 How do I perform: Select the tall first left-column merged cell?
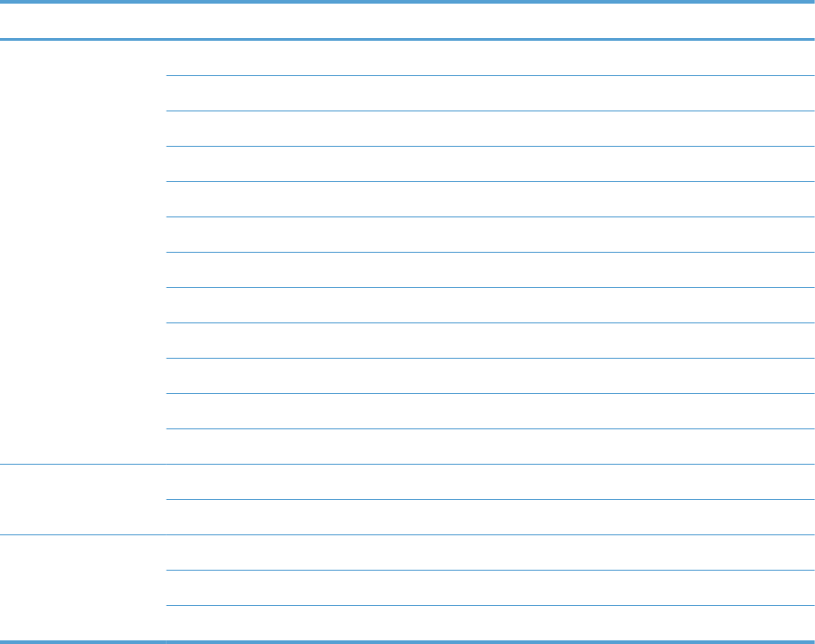[x=82, y=252]
